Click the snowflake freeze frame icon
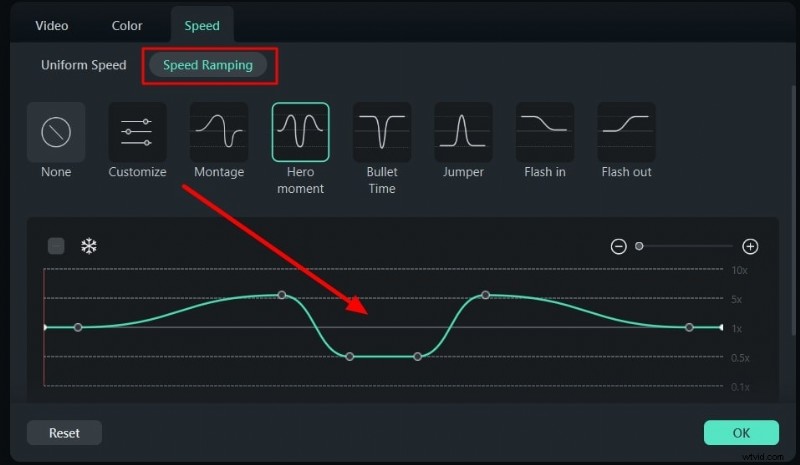800x465 pixels. tap(89, 246)
